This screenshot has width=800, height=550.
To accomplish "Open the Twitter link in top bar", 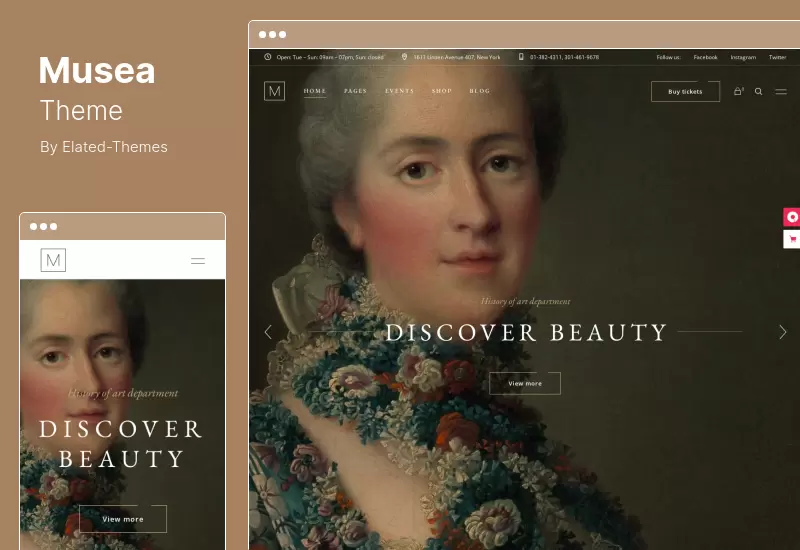I will [x=778, y=57].
